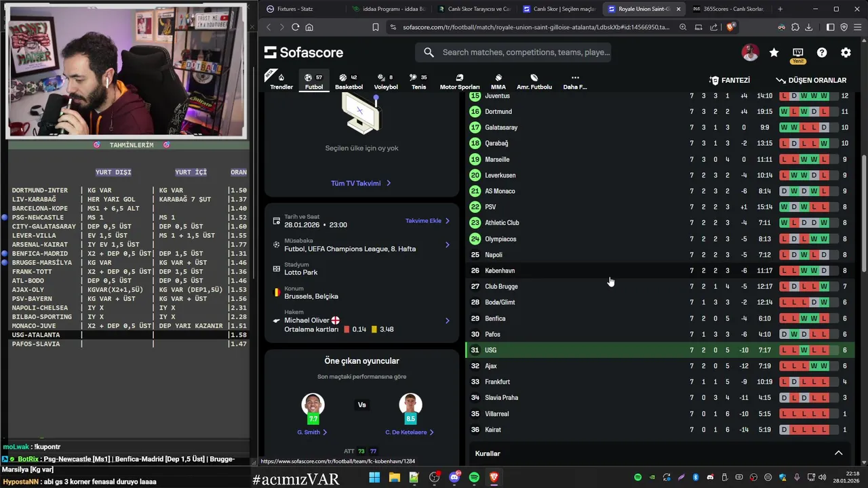Image resolution: width=868 pixels, height=488 pixels.
Task: Open the favorites star icon
Action: pos(774,52)
